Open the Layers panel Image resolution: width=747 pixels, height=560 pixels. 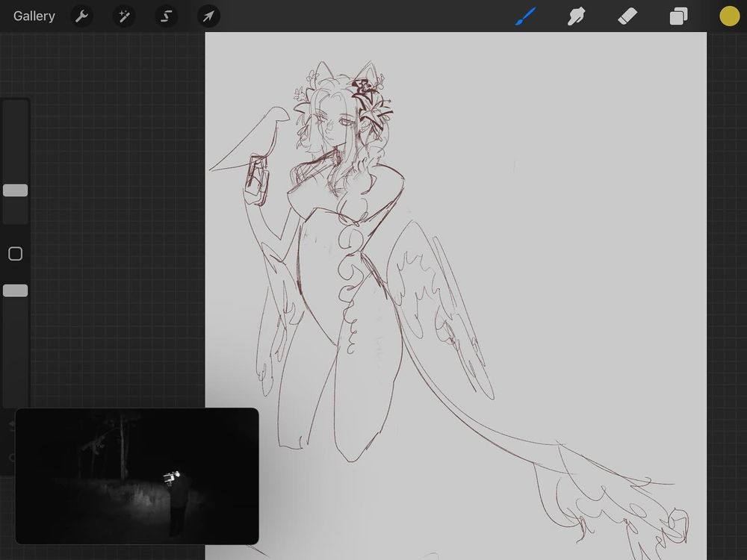pyautogui.click(x=678, y=16)
